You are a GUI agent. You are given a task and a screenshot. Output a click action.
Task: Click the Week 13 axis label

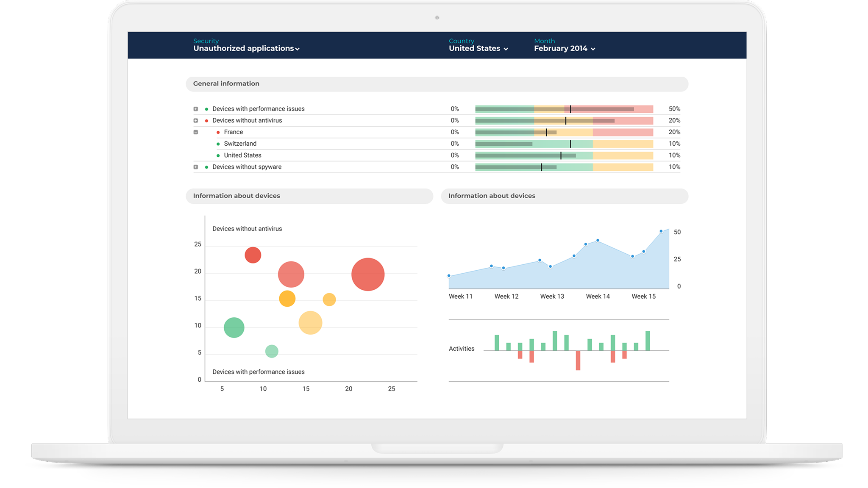point(552,297)
